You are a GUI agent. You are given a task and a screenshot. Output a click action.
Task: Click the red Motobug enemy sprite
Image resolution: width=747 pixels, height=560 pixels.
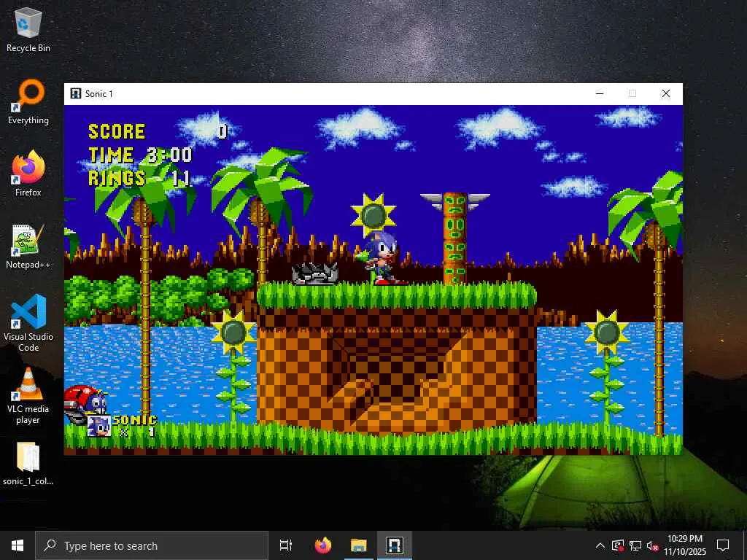(x=86, y=404)
